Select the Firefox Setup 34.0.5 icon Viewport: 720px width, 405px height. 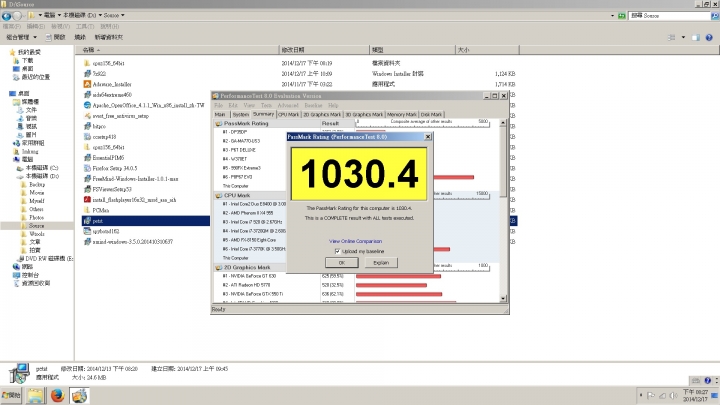pos(87,168)
